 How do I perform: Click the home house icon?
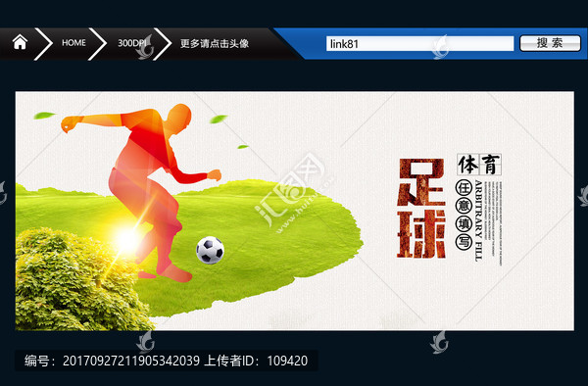[20, 42]
